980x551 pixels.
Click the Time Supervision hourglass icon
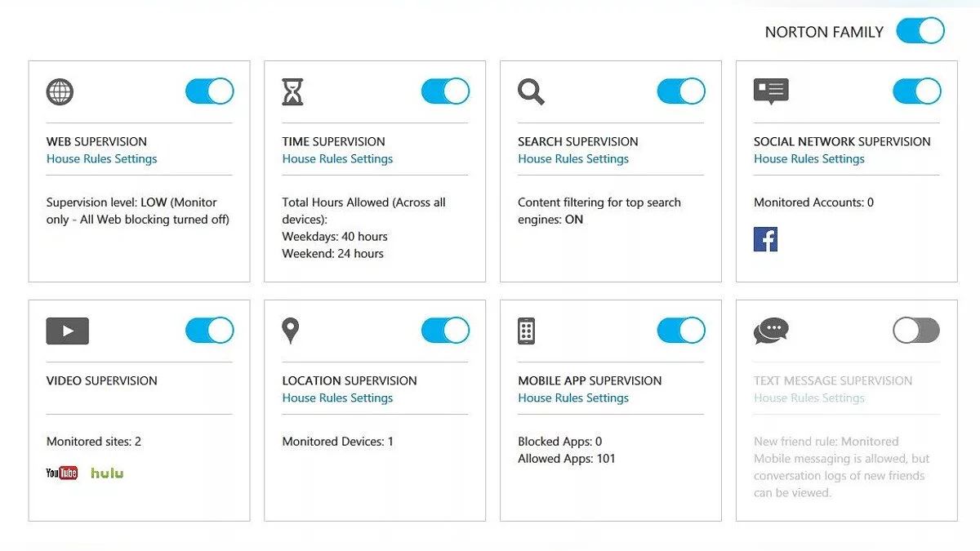click(x=292, y=91)
